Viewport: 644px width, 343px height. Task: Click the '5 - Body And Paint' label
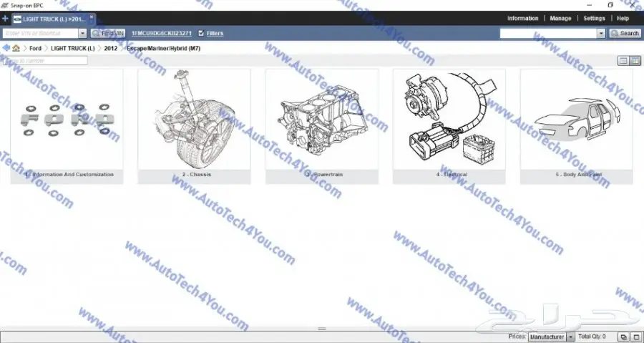[x=579, y=175]
